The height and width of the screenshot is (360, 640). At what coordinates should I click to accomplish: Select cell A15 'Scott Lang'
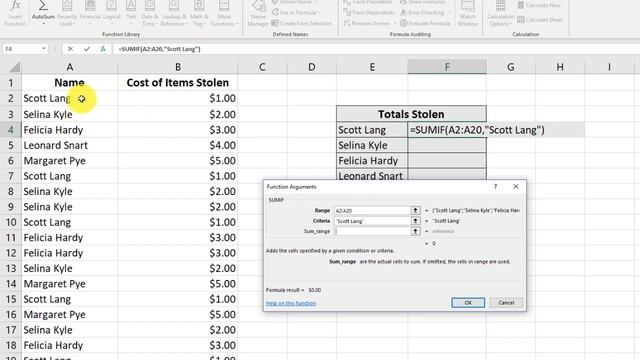[x=70, y=299]
